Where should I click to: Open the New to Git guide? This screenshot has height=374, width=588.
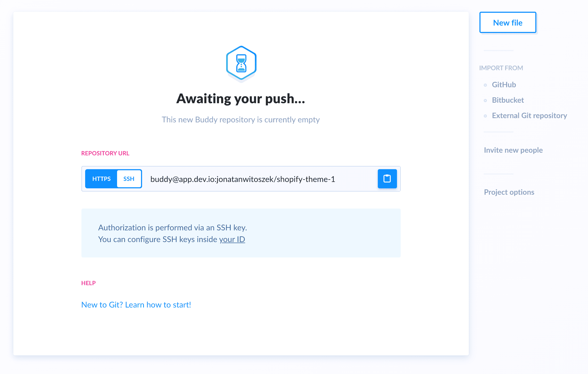point(136,304)
